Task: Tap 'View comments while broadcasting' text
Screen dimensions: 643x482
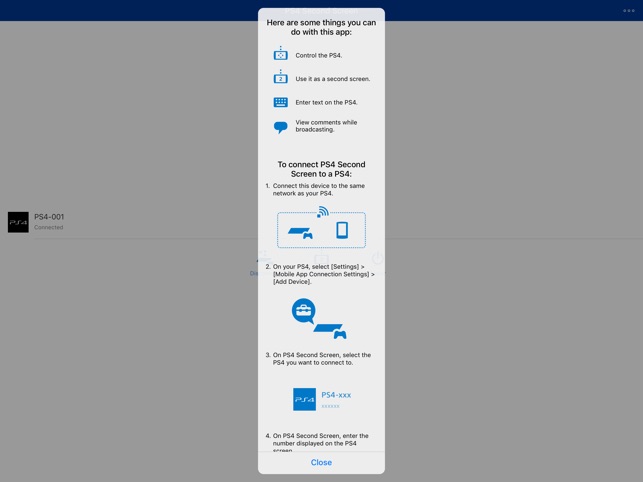Action: (326, 127)
